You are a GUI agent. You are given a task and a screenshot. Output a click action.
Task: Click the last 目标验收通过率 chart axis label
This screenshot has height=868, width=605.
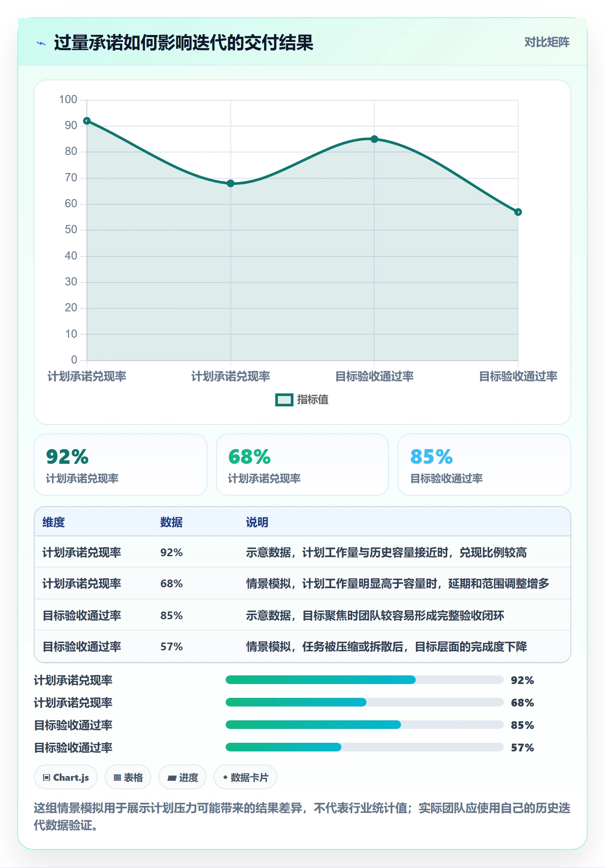pos(518,376)
